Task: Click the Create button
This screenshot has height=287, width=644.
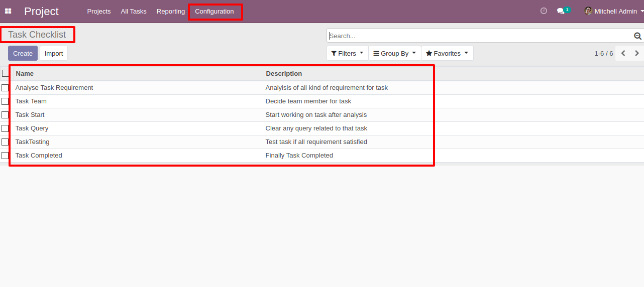Action: point(23,53)
